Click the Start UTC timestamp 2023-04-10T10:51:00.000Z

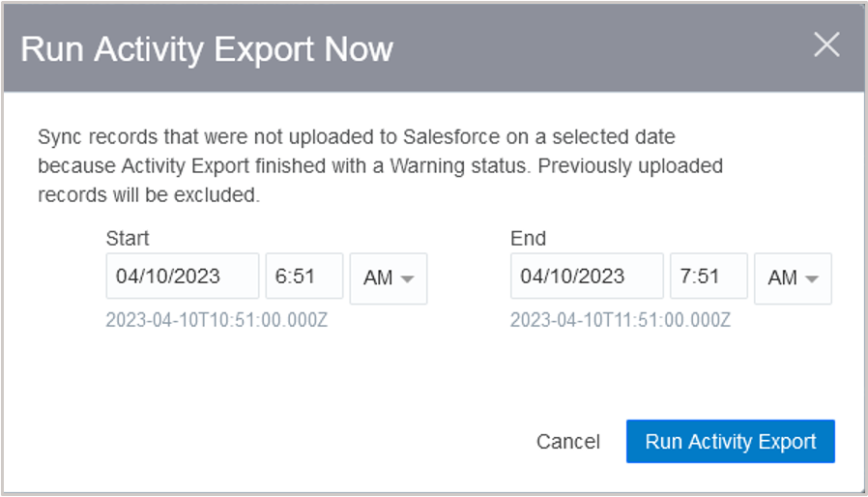[217, 320]
